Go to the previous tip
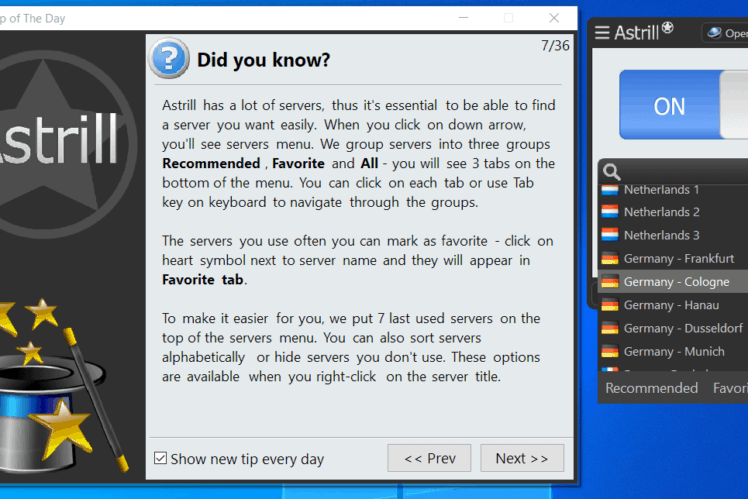748x499 pixels. click(x=429, y=458)
